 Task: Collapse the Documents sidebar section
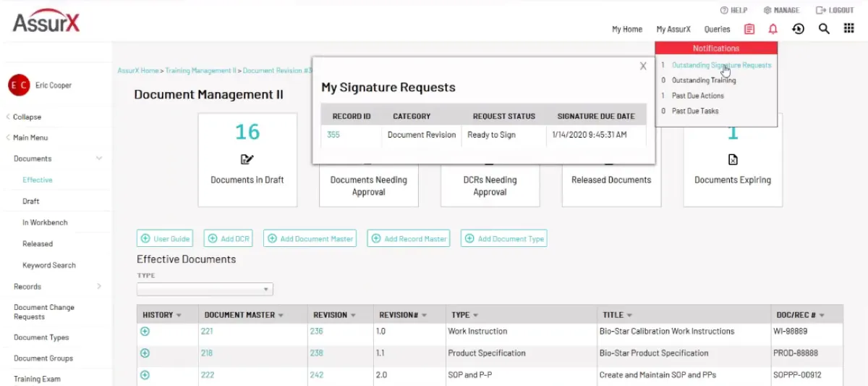(99, 159)
